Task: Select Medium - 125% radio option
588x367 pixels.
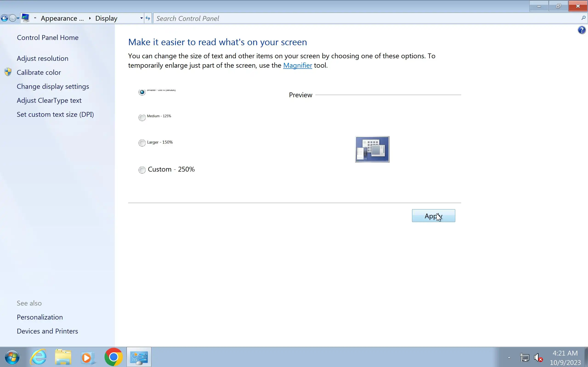Action: point(142,117)
